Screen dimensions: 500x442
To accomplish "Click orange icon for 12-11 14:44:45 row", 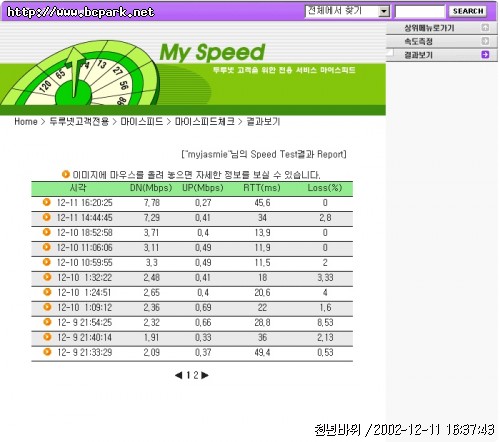I will coord(47,217).
